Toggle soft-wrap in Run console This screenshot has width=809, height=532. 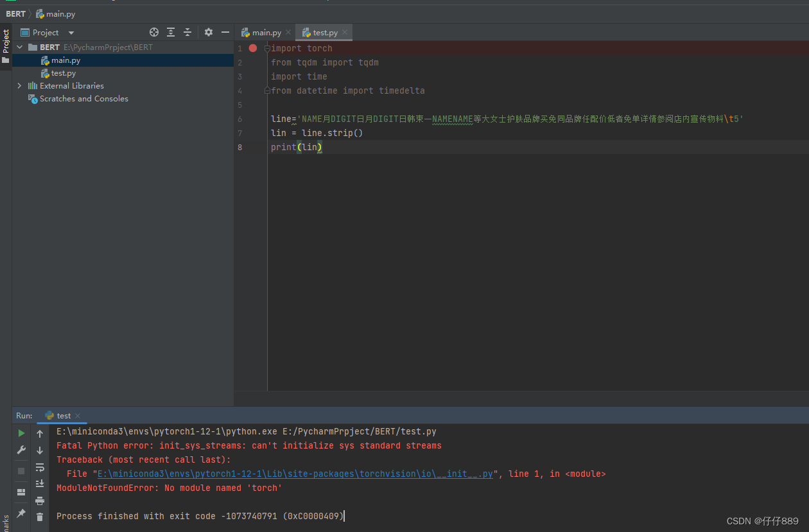coord(40,467)
